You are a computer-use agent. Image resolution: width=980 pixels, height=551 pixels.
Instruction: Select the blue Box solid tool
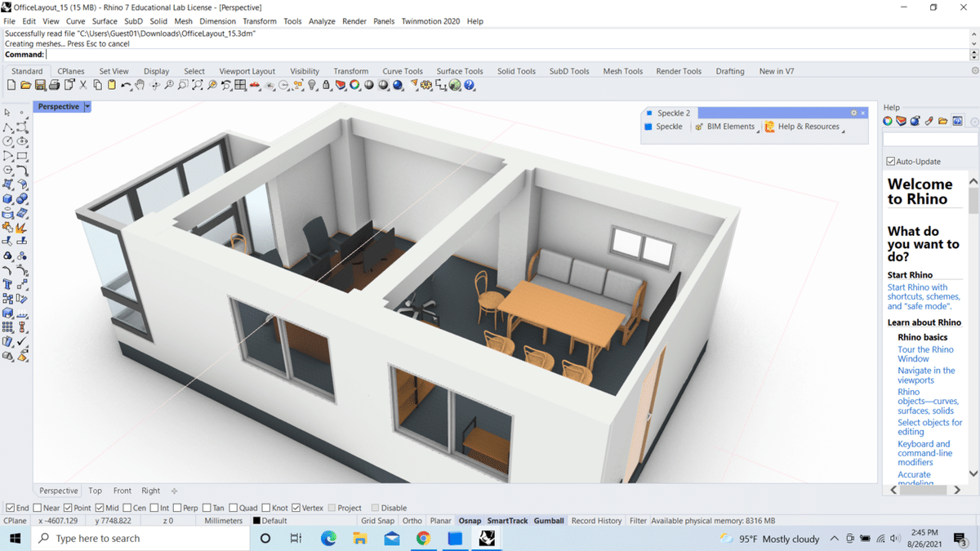click(7, 198)
